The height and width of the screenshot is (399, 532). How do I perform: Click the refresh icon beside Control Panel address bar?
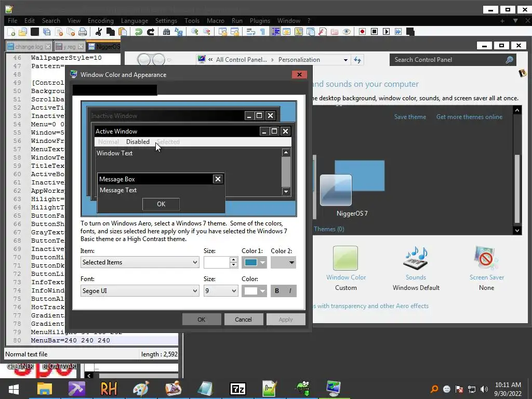(x=357, y=60)
